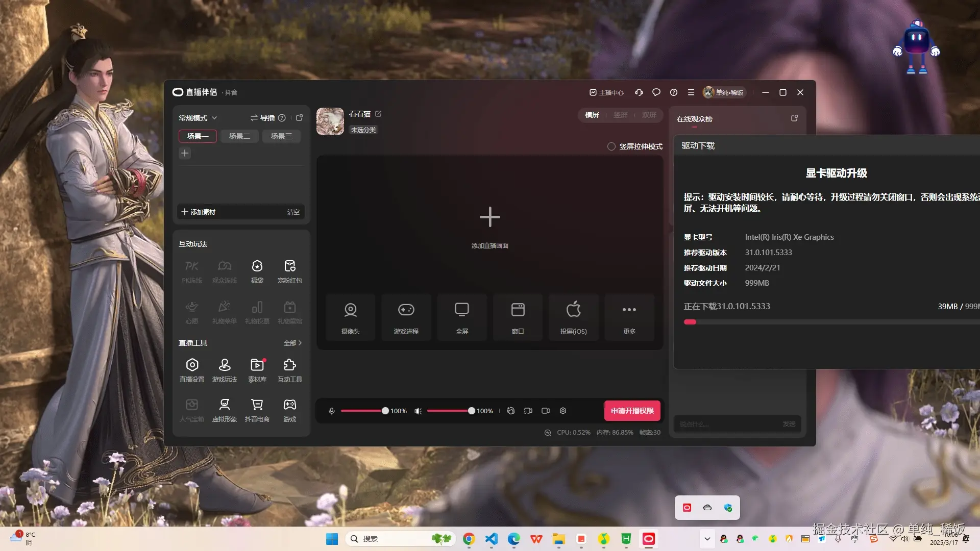Screen dimensions: 980x551
Task: Mute the microphone input
Action: [332, 411]
